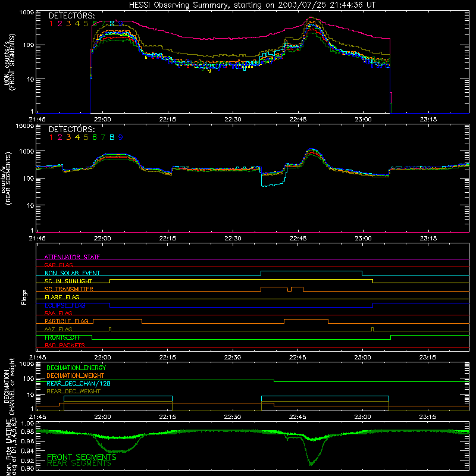Screen dimensions: 476x476
Task: Click '10000' y-axis value on rear segments panel
Action: click(25, 126)
